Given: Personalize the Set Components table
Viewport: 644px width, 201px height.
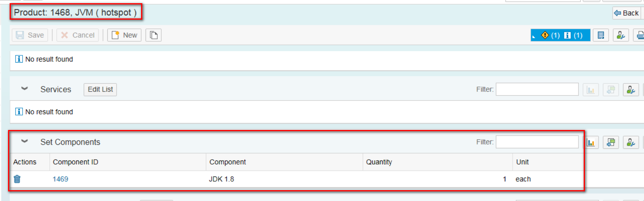Looking at the screenshot, I should tap(631, 142).
